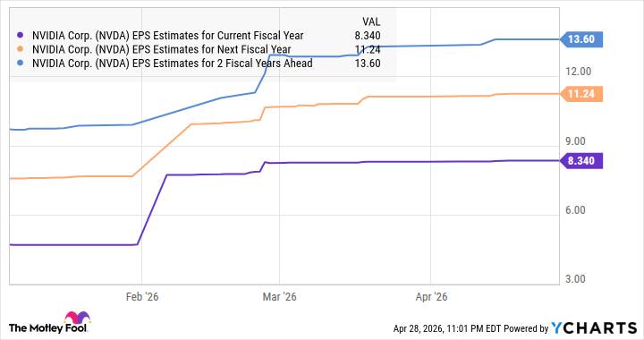The image size is (644, 340).
Task: Click the 12.00 y-axis label
Action: (x=578, y=72)
